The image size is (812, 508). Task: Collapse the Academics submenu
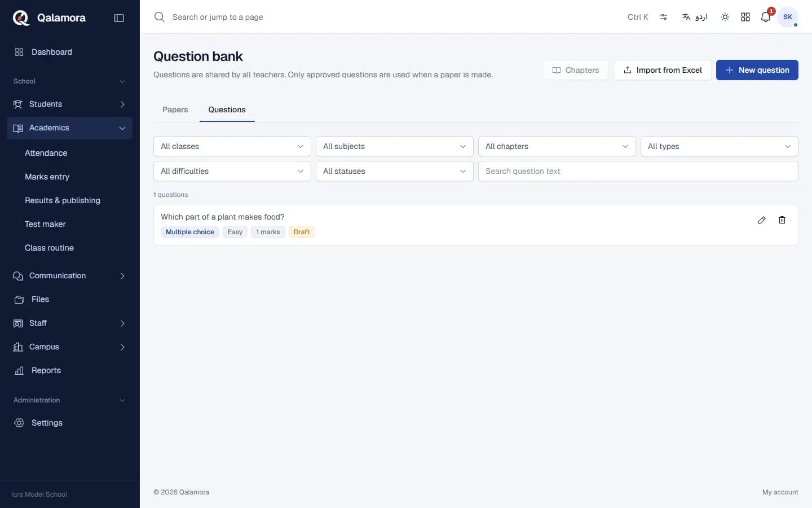(70, 128)
